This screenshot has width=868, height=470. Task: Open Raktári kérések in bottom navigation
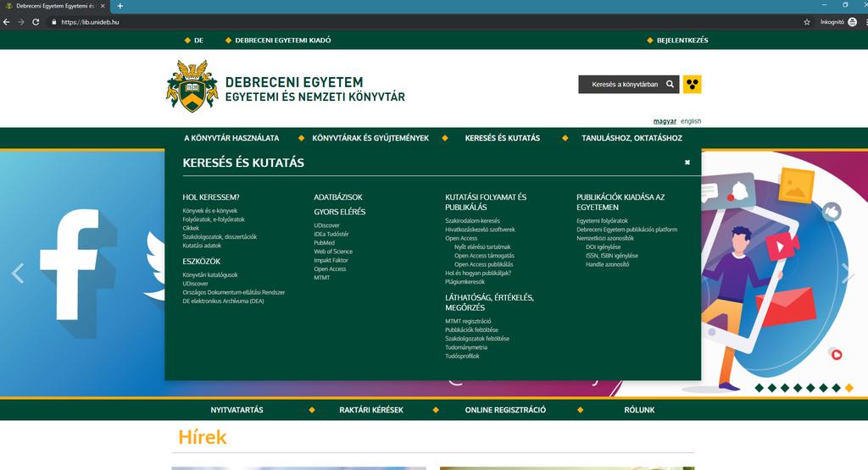click(371, 410)
